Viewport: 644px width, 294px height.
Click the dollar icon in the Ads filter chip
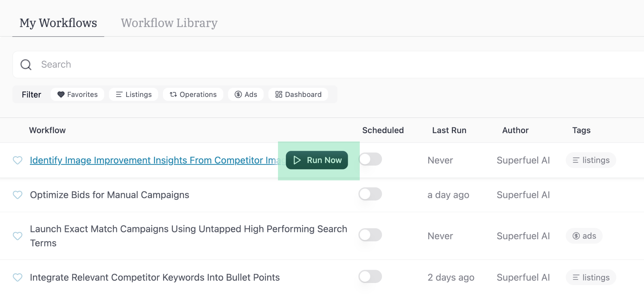[x=238, y=94]
